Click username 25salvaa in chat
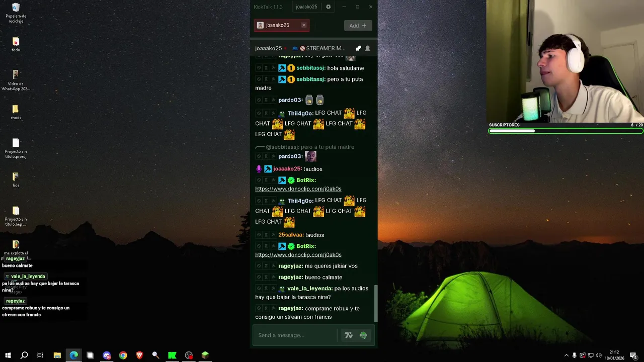 (x=291, y=235)
